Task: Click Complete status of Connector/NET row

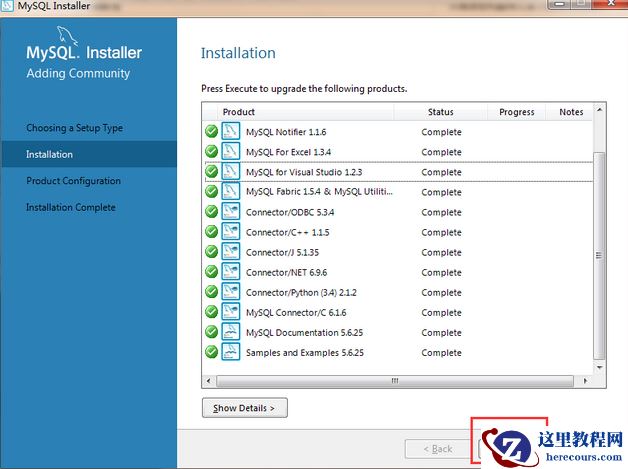Action: pyautogui.click(x=441, y=272)
